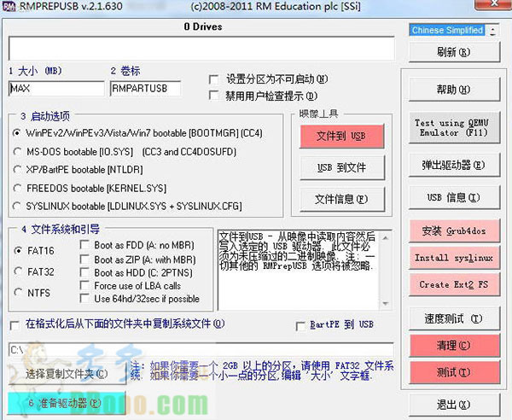Check Boot as FDD (A: no MBR)
The width and height of the screenshot is (512, 420).
pyautogui.click(x=84, y=245)
